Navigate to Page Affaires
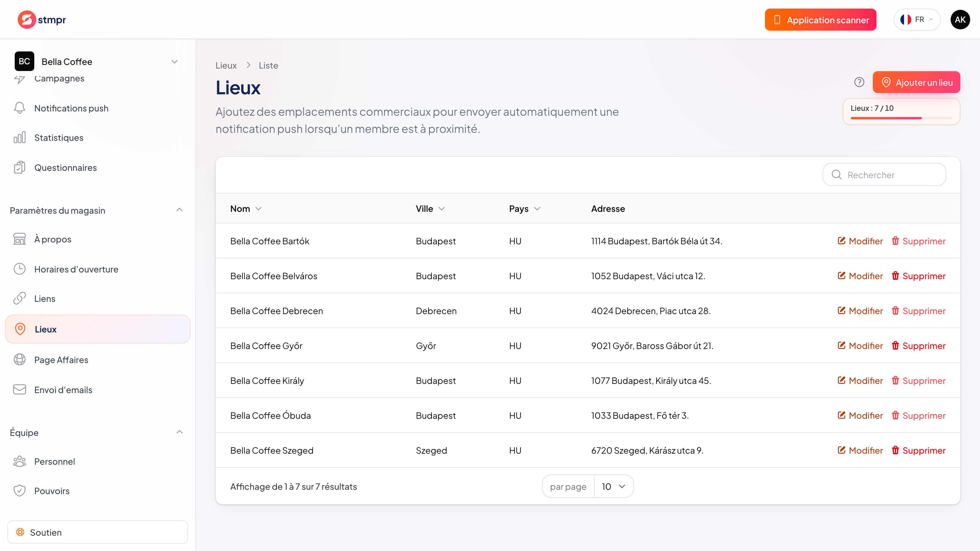980x551 pixels. click(98, 359)
